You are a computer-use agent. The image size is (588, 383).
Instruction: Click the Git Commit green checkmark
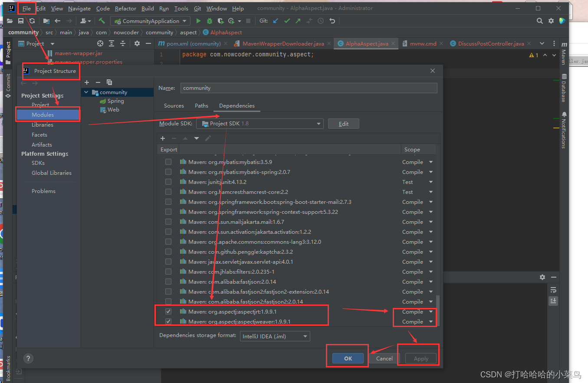tap(287, 21)
